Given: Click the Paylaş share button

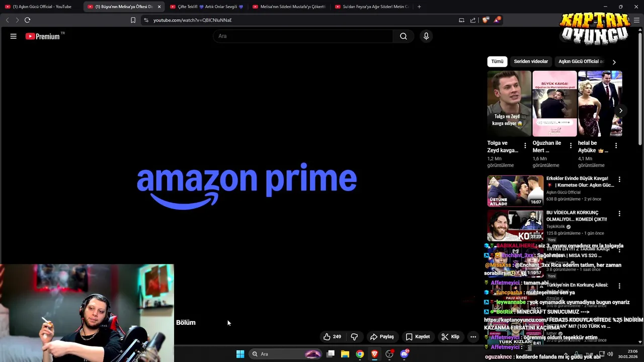Looking at the screenshot, I should (x=382, y=337).
